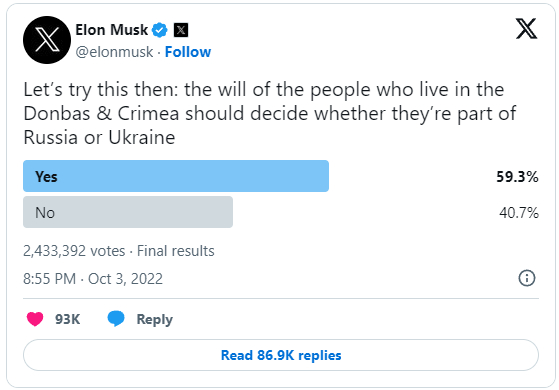559x390 pixels.
Task: Open the @elonmusk handle
Action: coord(114,52)
